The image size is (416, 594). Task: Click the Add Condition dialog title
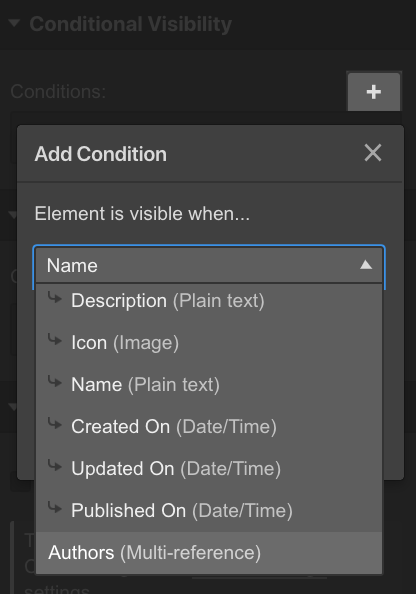pyautogui.click(x=101, y=154)
